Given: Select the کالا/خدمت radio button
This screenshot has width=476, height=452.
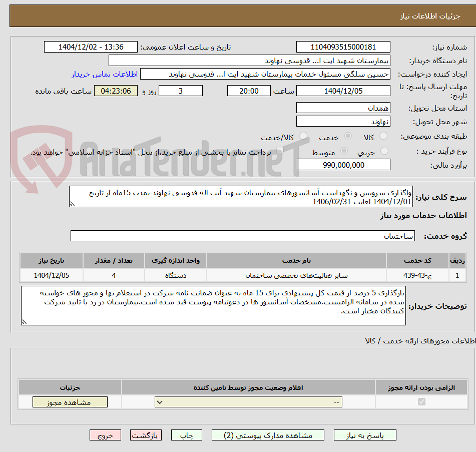Looking at the screenshot, I should click(x=303, y=136).
